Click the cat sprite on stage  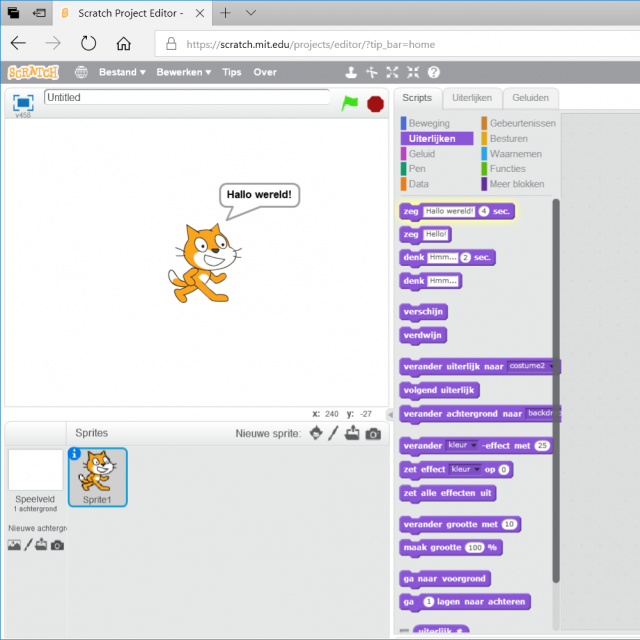tap(204, 263)
